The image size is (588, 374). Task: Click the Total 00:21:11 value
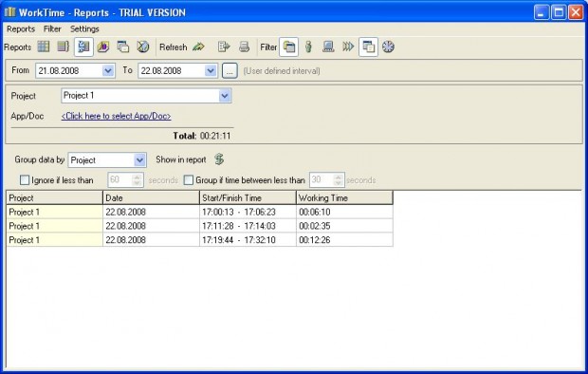(x=215, y=136)
